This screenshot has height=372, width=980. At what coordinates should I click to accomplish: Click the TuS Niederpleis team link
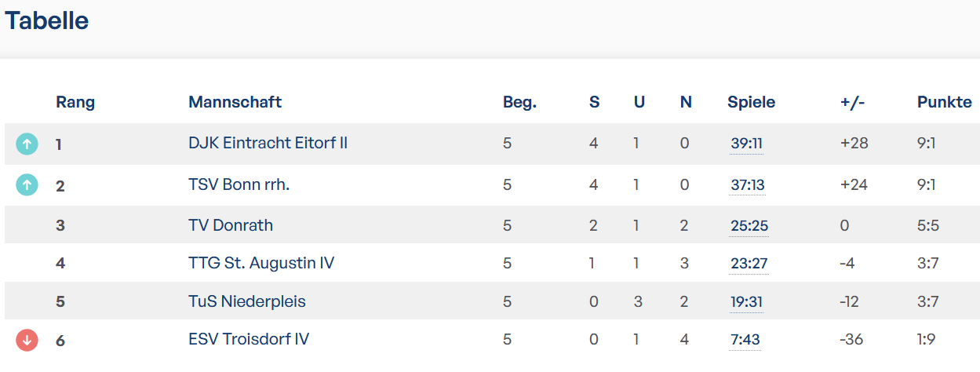pos(247,301)
